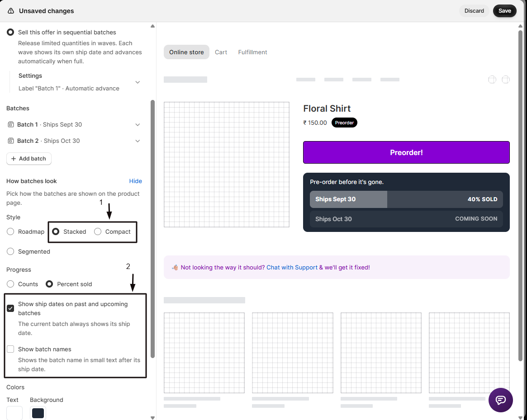
Task: Click the black Preorder badge
Action: 344,123
